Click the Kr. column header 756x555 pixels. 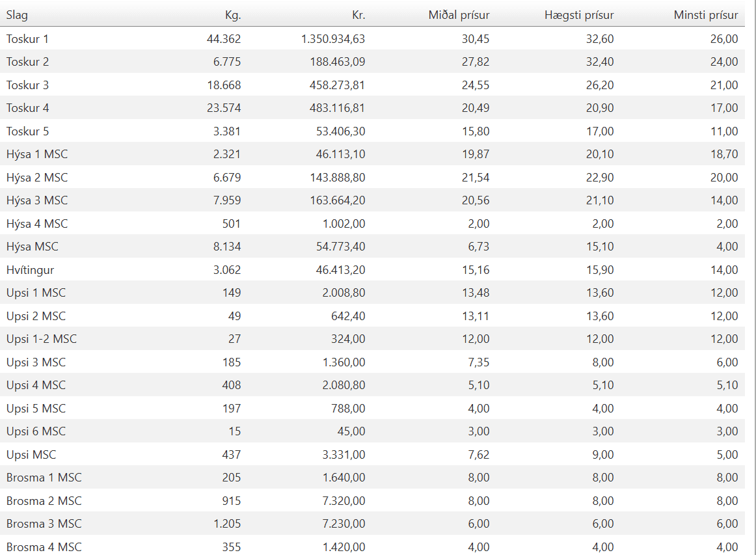357,15
